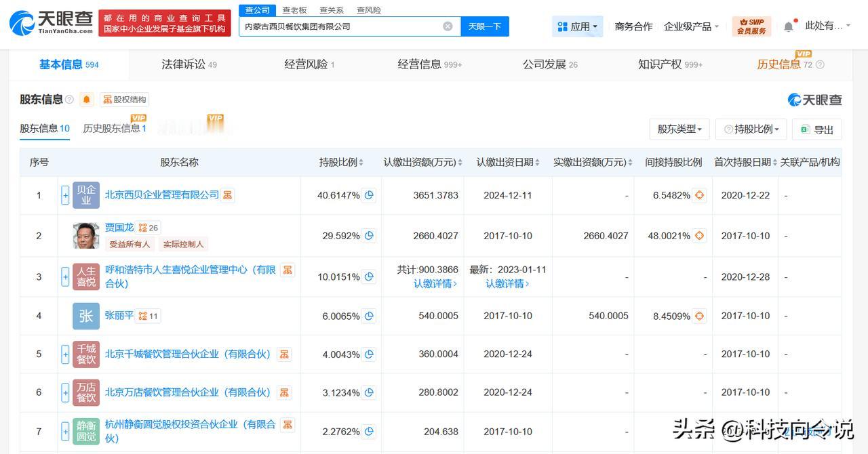Image resolution: width=868 pixels, height=454 pixels.
Task: Expand row 6 万店餐饮 plus toggle
Action: coord(66,392)
